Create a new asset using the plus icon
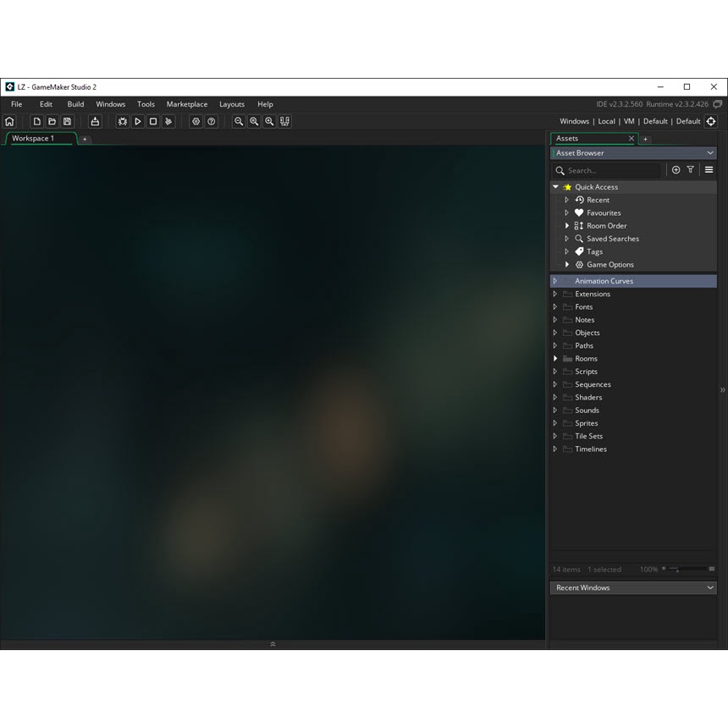Viewport: 728px width, 728px height. point(676,169)
